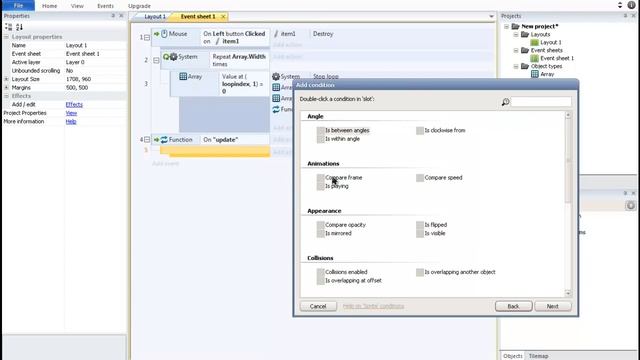The height and width of the screenshot is (360, 640).
Task: Click the item1 sprite icon in actions
Action: pos(276,34)
